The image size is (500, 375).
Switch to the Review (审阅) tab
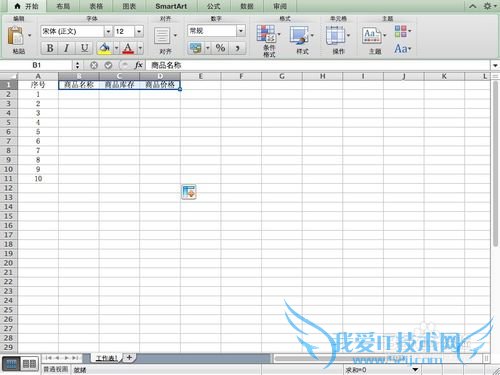point(280,6)
